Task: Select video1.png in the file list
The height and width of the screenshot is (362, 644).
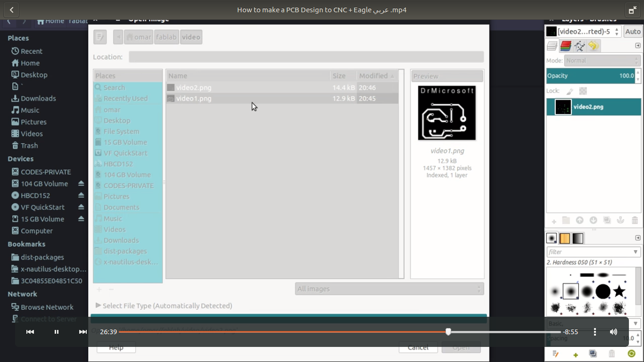Action: (282, 99)
